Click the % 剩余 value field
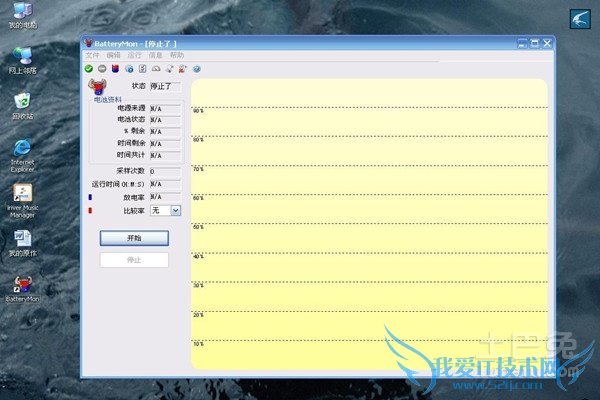600x400 pixels. pyautogui.click(x=165, y=132)
